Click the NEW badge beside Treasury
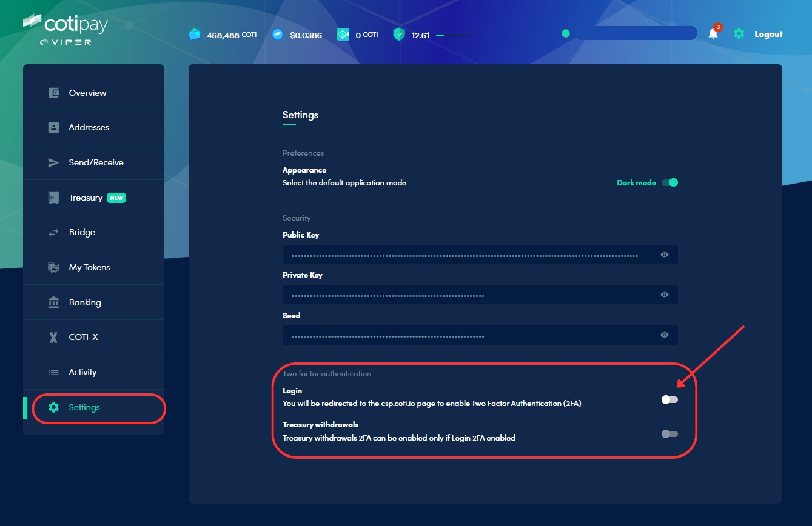812x526 pixels. tap(116, 198)
